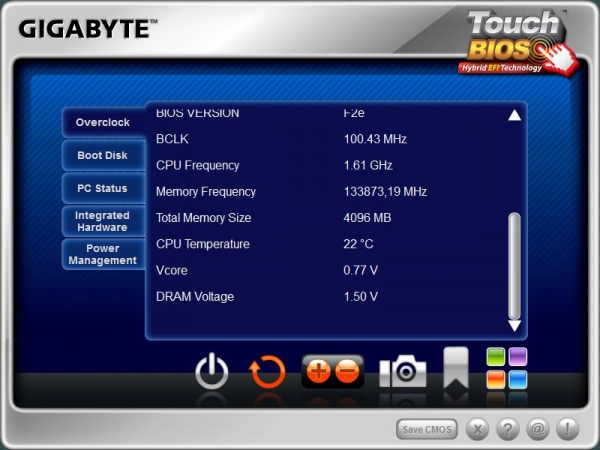The image size is (600, 450).
Task: Click the GIGABYTE logo
Action: coord(88,29)
